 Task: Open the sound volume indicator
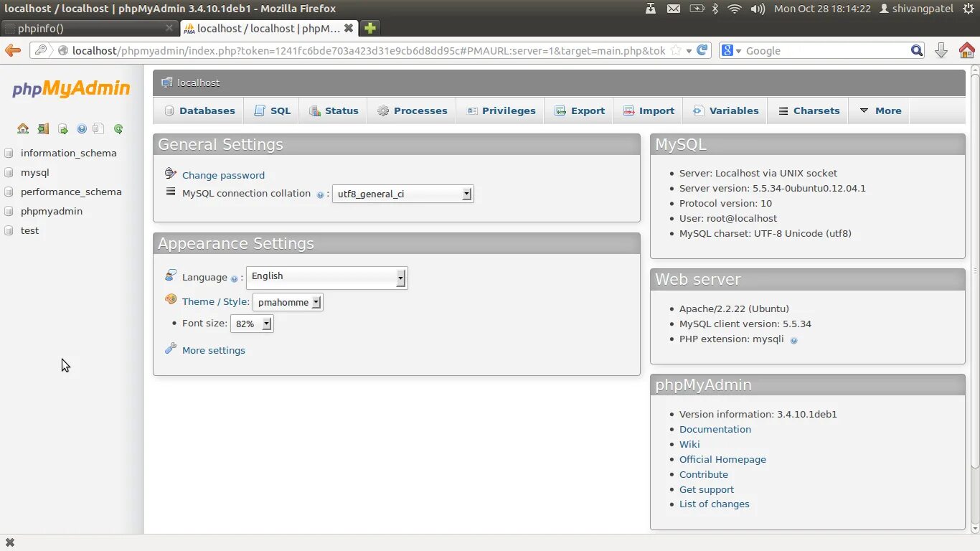758,9
